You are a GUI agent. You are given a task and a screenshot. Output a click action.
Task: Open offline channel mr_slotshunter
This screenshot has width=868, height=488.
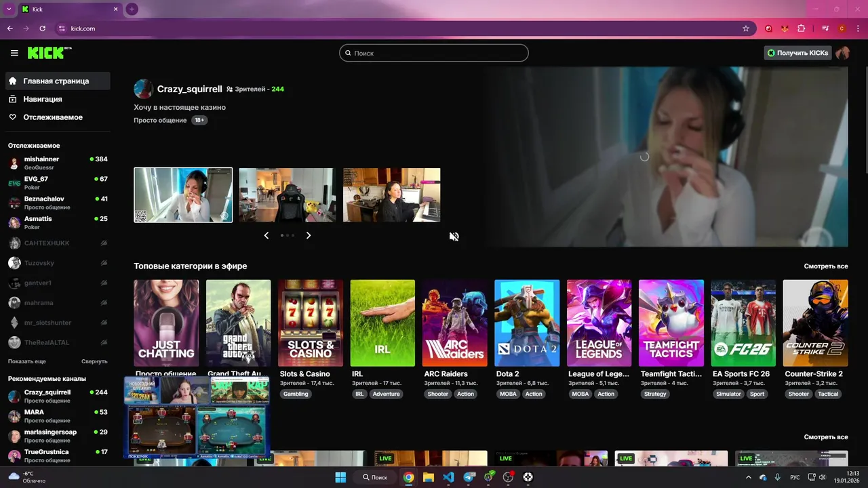(58, 323)
